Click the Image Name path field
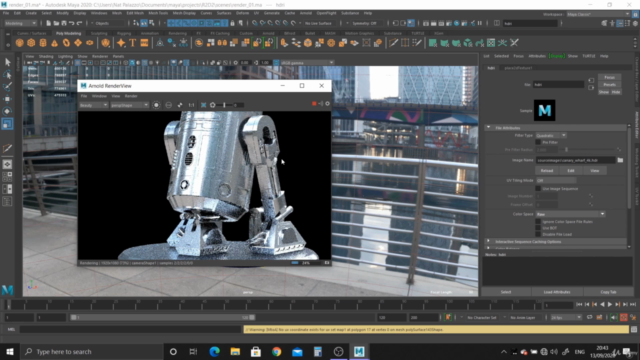The image size is (640, 360). coord(576,160)
